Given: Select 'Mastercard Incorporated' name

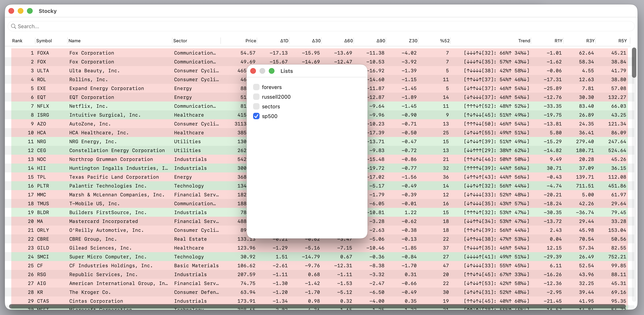Looking at the screenshot, I should click(104, 221).
